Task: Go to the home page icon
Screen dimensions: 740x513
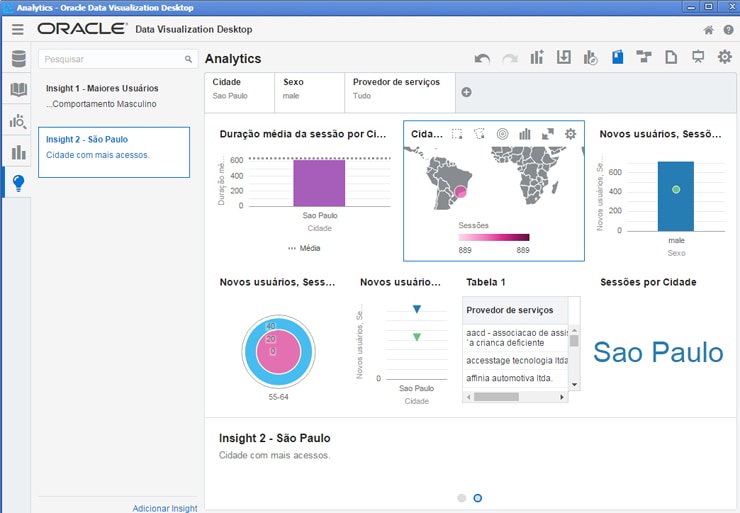Action: point(708,30)
